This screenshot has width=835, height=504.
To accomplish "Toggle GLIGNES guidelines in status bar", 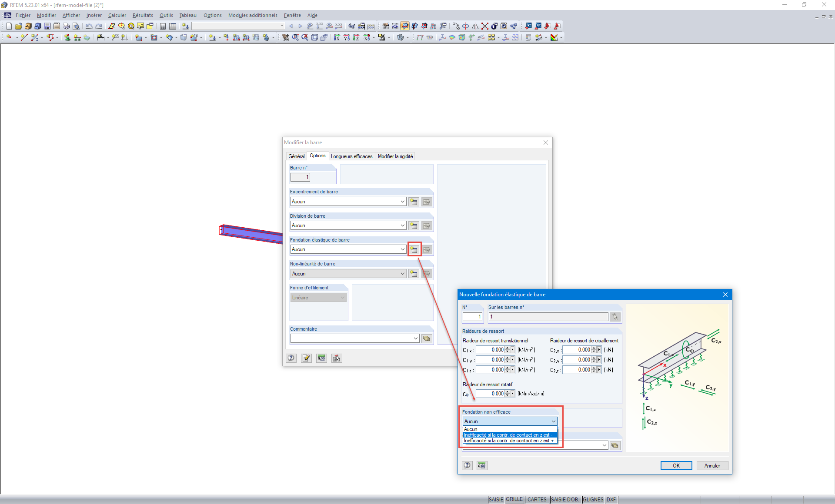I will tap(593, 500).
